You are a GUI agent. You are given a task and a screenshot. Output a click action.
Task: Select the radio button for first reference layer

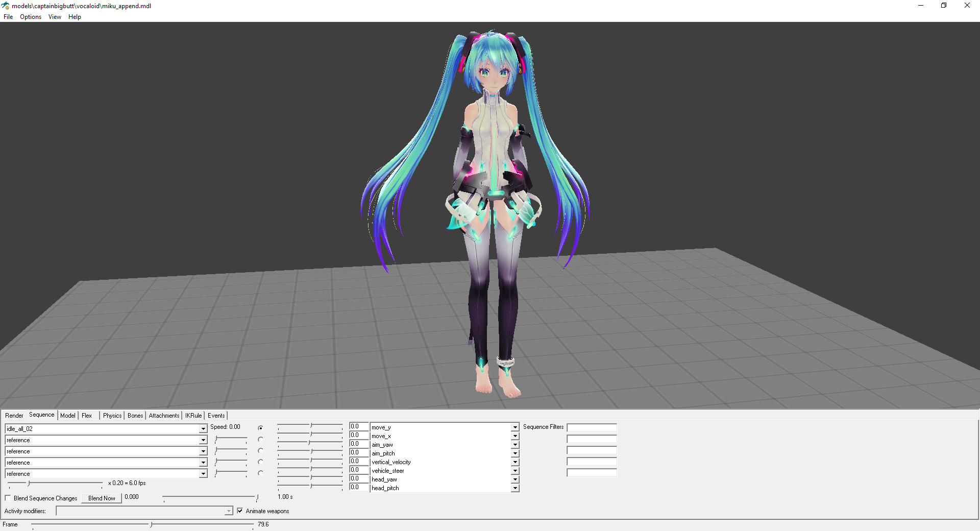click(x=260, y=439)
